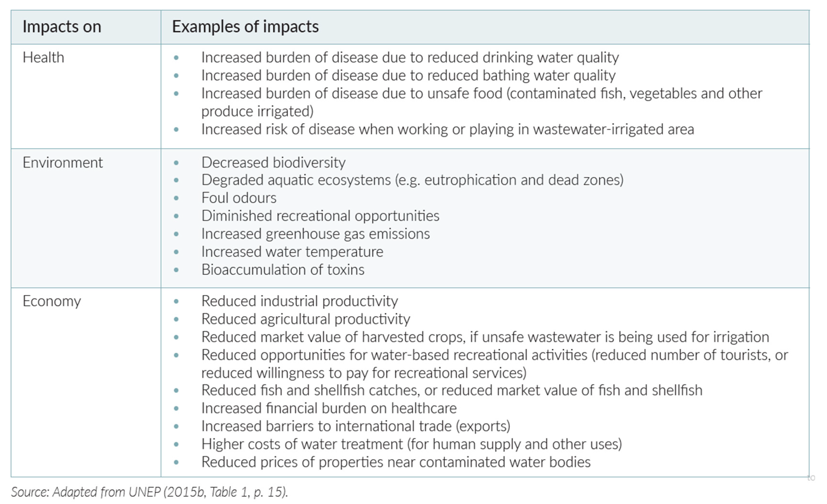Click the 'Examples of impacts' column header
This screenshot has height=504, width=827.
click(245, 27)
